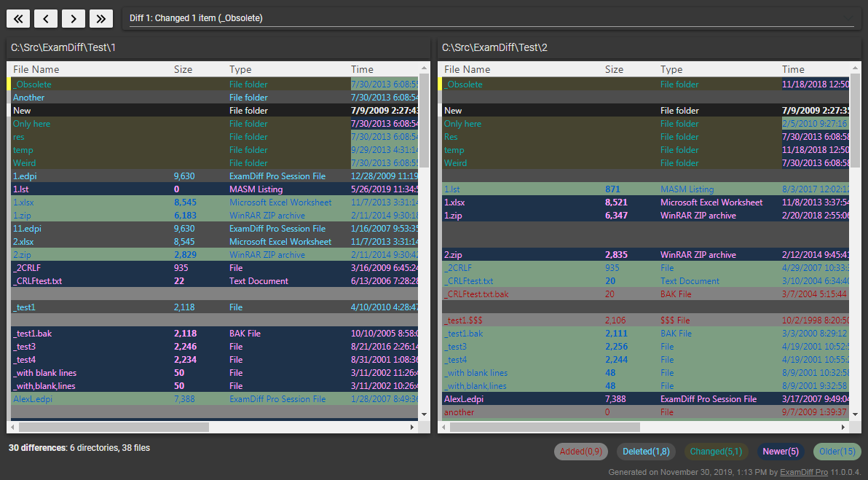868x480 pixels.
Task: Click left folder path C:\Src\ExamDiff\Test\1
Action: tap(63, 47)
